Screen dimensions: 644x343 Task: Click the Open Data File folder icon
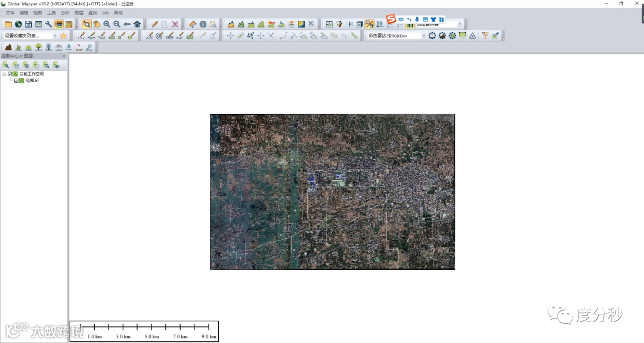(x=8, y=24)
